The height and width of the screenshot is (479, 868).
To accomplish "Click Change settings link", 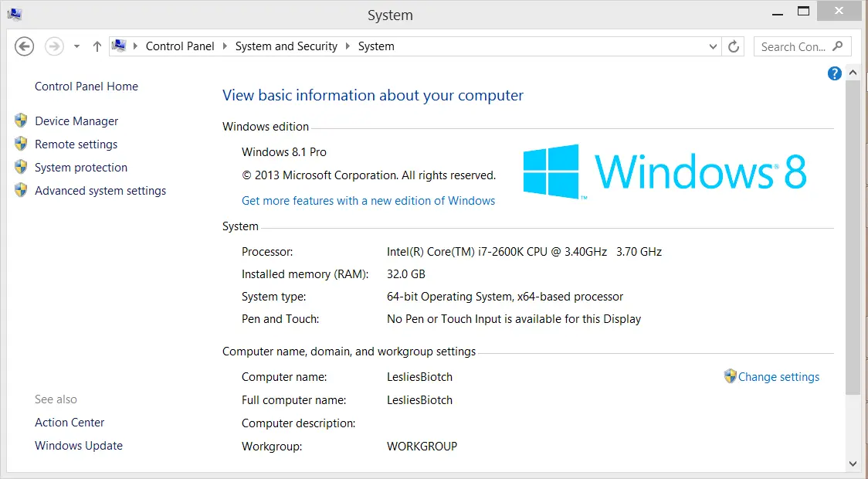I will pyautogui.click(x=778, y=377).
